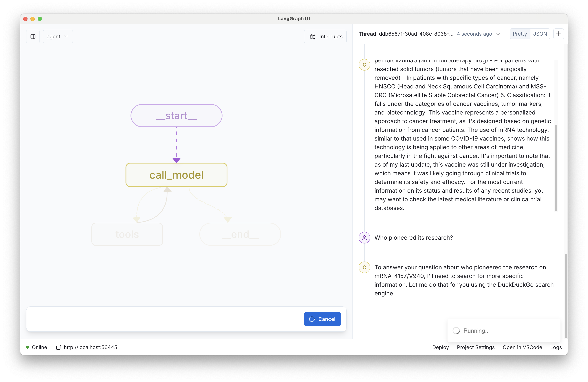Open Project Settings from the bottom bar
The image size is (588, 382).
click(476, 347)
